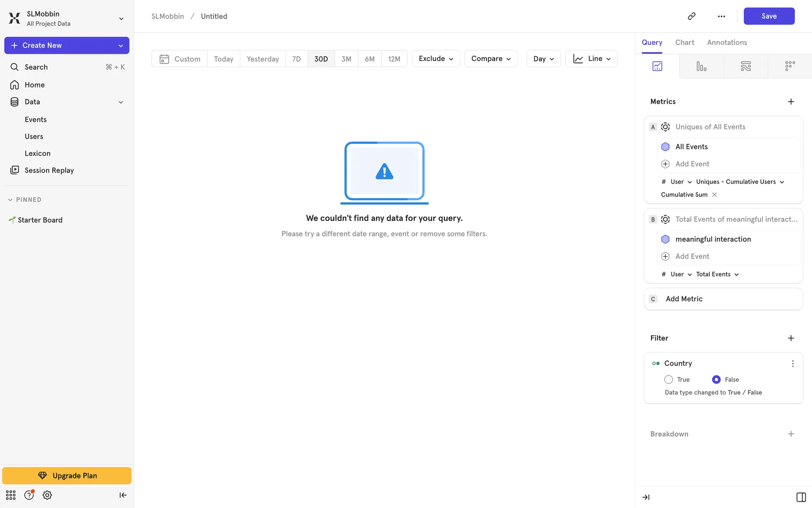This screenshot has height=508, width=812.
Task: Toggle the side panel layout icon
Action: click(801, 497)
